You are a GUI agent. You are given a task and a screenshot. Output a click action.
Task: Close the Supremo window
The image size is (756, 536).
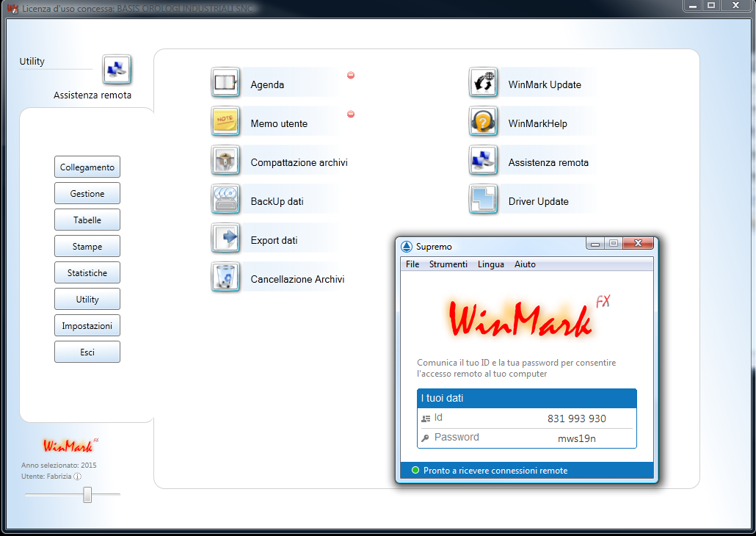(639, 243)
